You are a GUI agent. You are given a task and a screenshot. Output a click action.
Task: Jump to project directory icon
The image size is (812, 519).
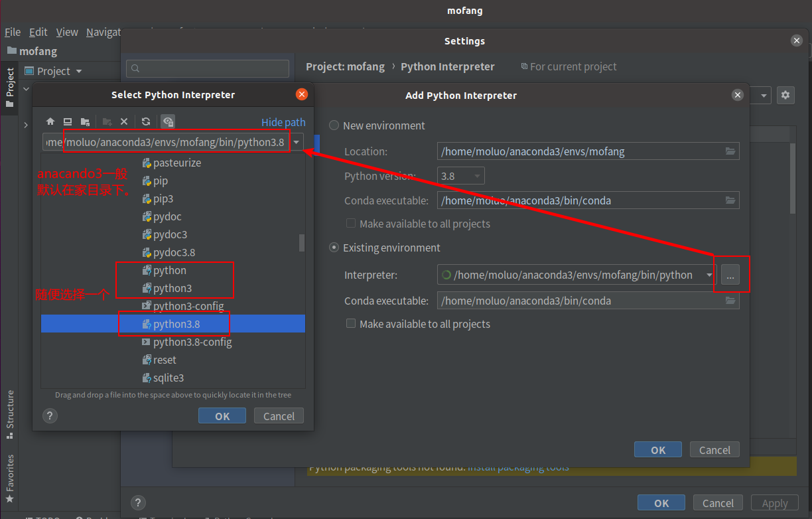[x=85, y=121]
